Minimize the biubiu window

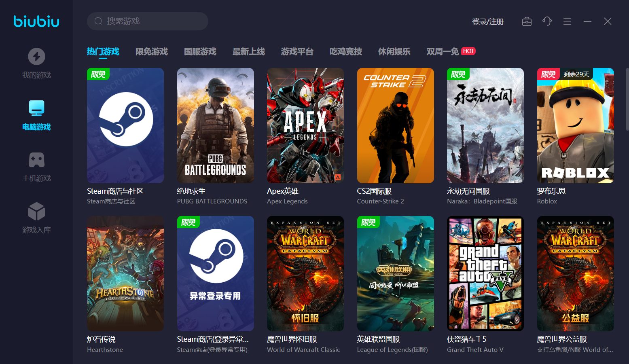tap(587, 21)
